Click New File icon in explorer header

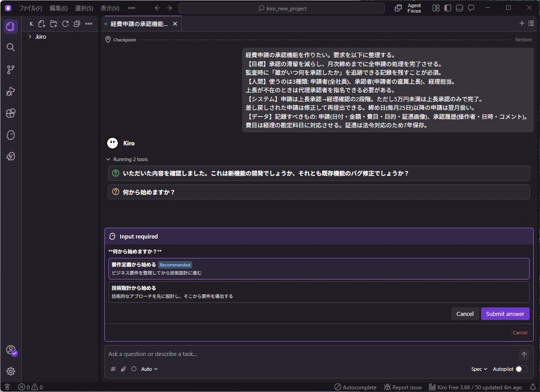tap(42, 24)
